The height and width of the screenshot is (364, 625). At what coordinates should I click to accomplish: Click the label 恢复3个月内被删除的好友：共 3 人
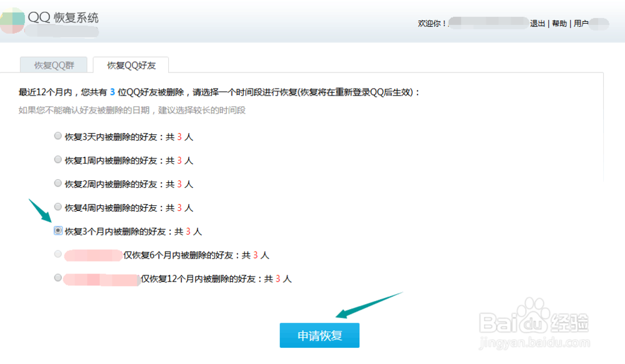(133, 232)
